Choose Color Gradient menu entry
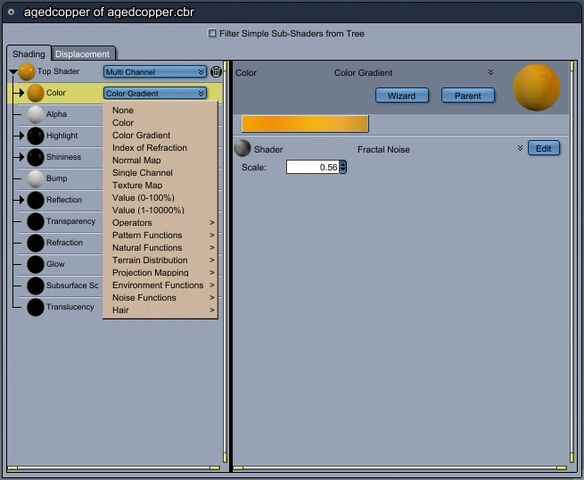 click(x=160, y=135)
